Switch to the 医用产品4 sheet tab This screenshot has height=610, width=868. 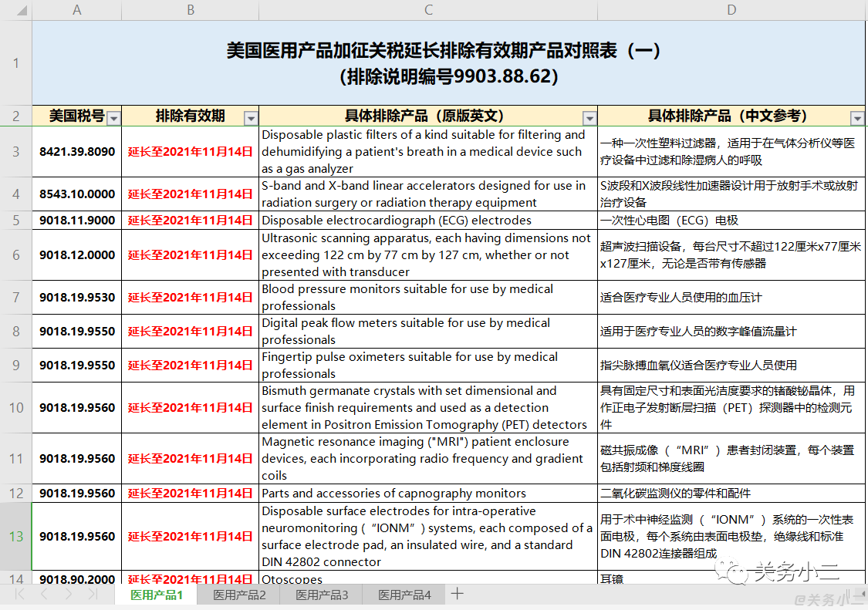point(404,595)
